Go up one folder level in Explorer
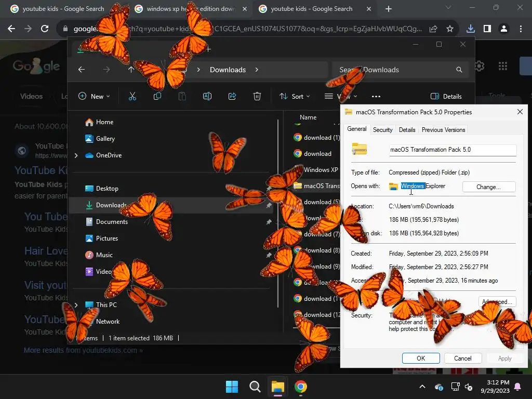Image resolution: width=532 pixels, height=399 pixels. tap(131, 70)
